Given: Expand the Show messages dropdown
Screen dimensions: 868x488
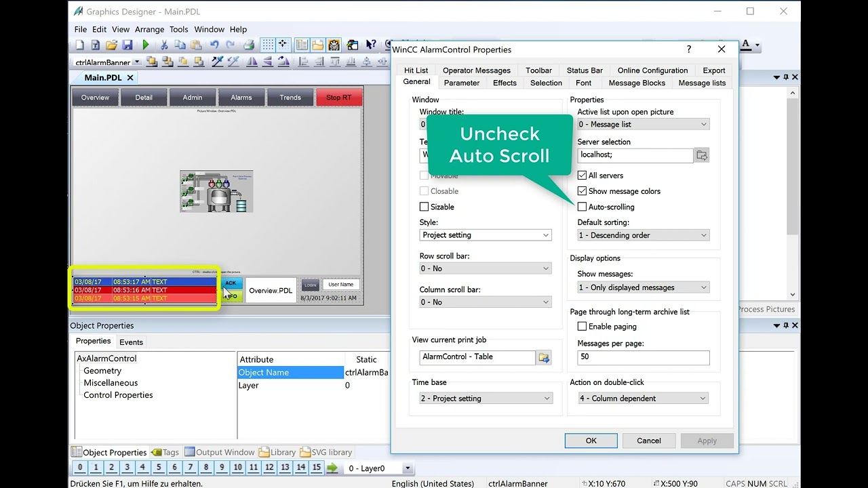Looking at the screenshot, I should point(644,287).
